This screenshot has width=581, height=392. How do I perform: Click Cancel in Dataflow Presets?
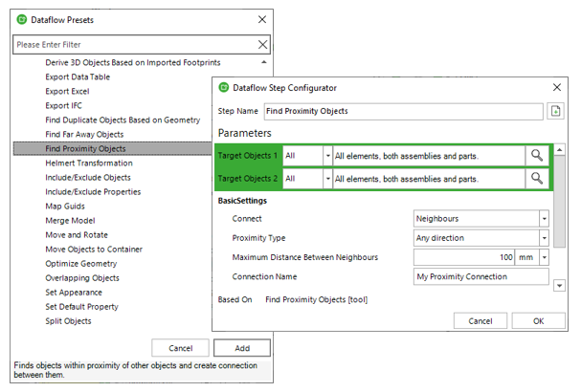[x=181, y=348]
